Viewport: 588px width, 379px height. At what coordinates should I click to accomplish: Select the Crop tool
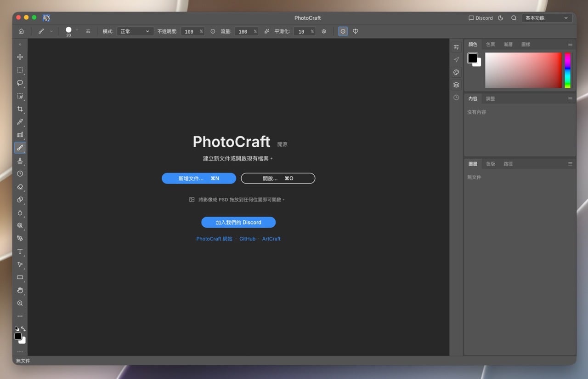coord(20,109)
